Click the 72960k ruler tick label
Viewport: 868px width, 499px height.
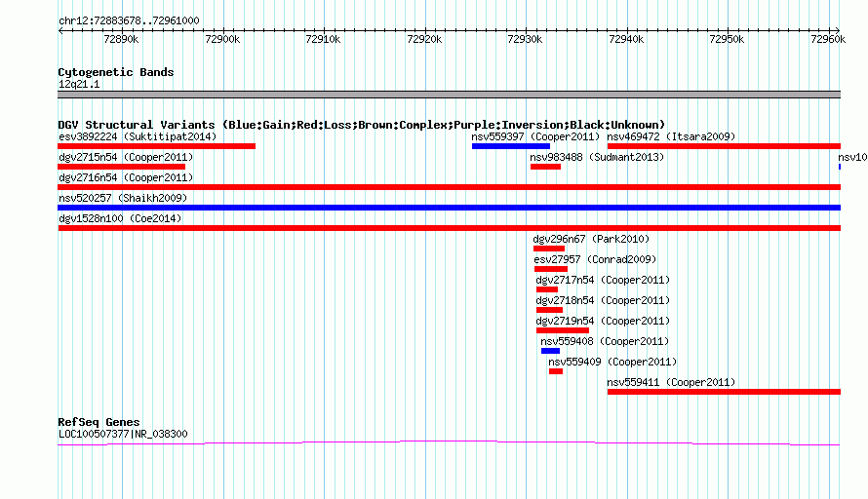pyautogui.click(x=828, y=39)
